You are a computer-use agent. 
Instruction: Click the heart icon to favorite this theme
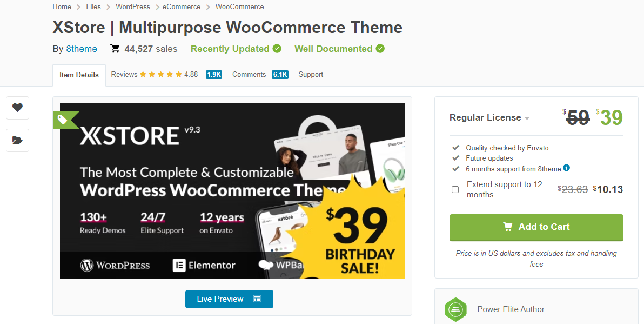[17, 108]
